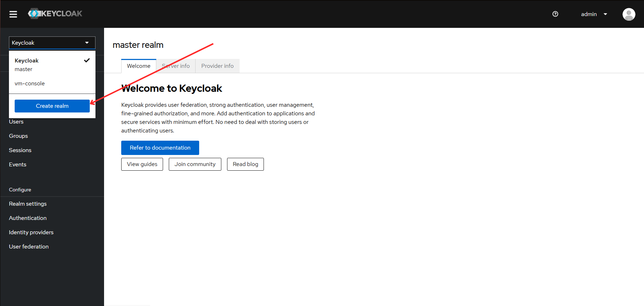
Task: Click the Create realm button
Action: pos(52,106)
